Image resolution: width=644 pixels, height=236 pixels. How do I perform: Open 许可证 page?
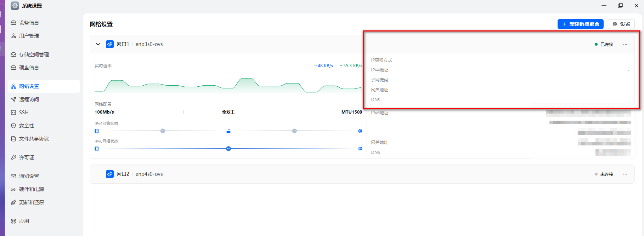44,157
